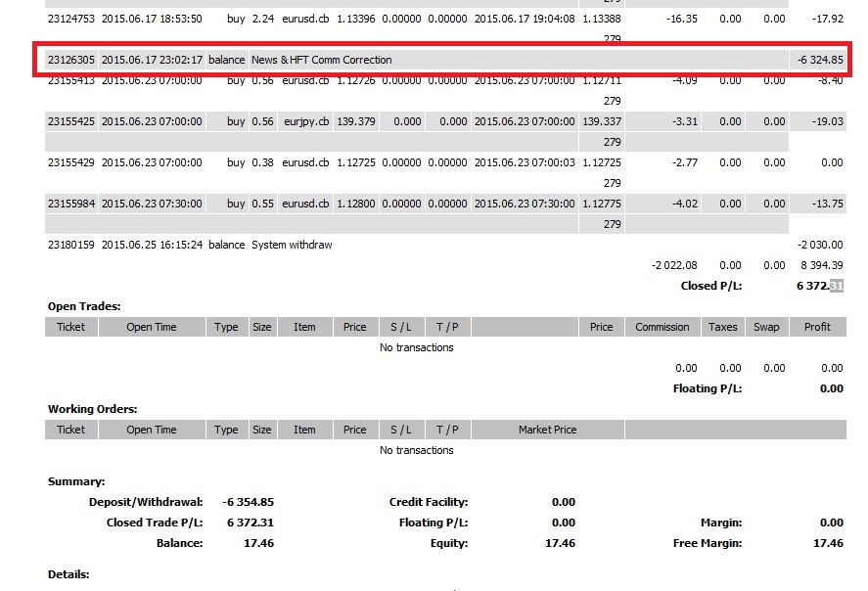Click the 'Details:' section heading
This screenshot has width=868, height=591.
coord(69,574)
